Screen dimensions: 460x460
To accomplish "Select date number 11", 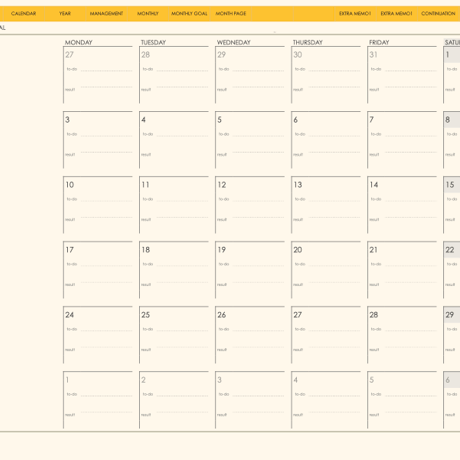I will (x=145, y=185).
